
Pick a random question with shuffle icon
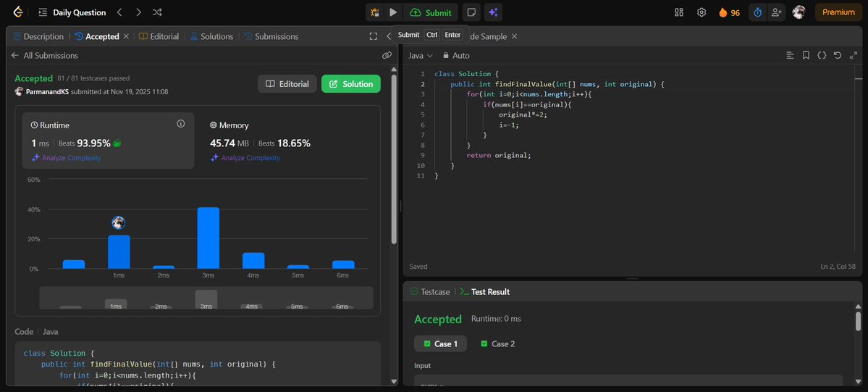[157, 12]
